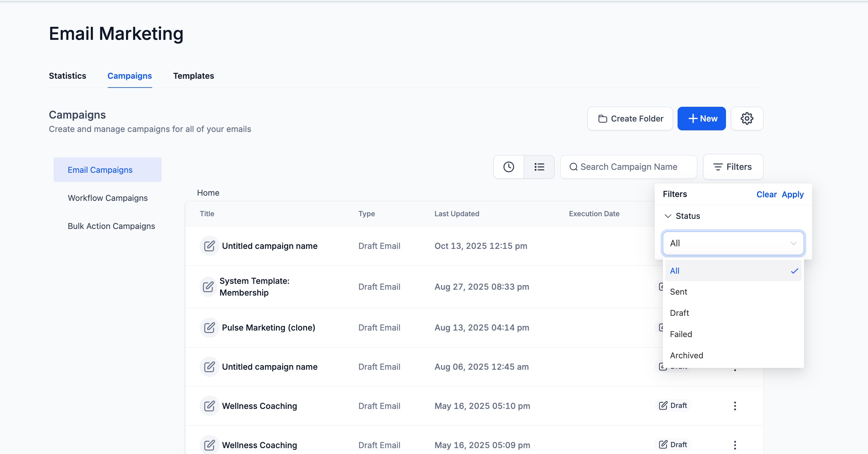The image size is (868, 454).
Task: Click the Draft status badge for Wellness Coaching
Action: tap(673, 405)
